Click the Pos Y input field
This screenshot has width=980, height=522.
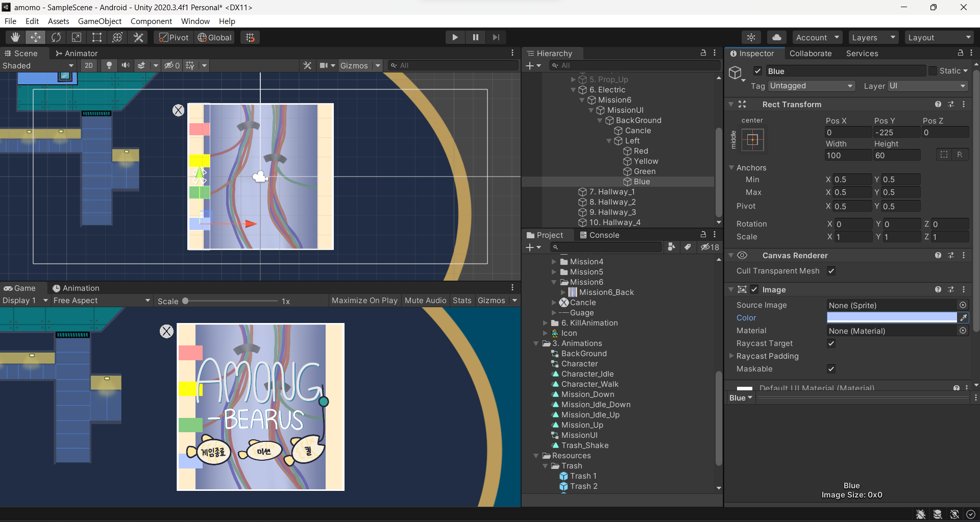click(x=896, y=132)
